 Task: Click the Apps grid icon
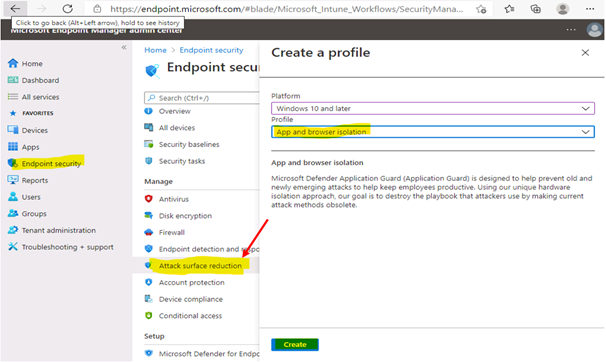coord(13,146)
